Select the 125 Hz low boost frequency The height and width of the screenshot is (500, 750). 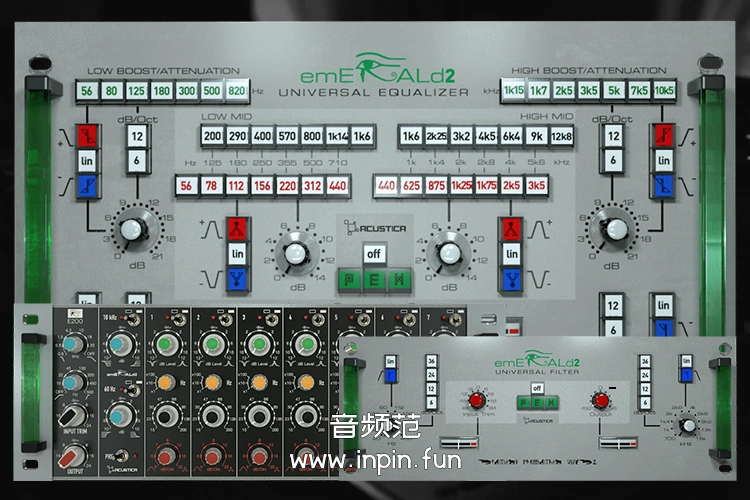136,91
